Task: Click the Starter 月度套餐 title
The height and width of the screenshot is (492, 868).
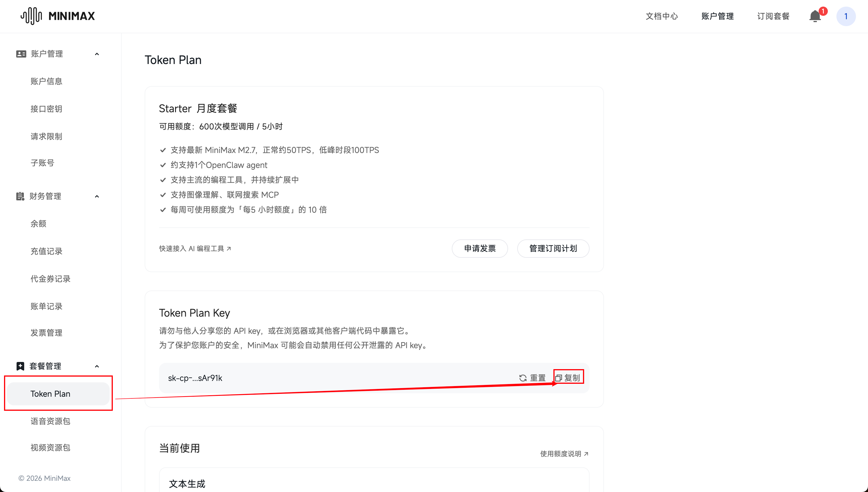Action: pos(198,109)
